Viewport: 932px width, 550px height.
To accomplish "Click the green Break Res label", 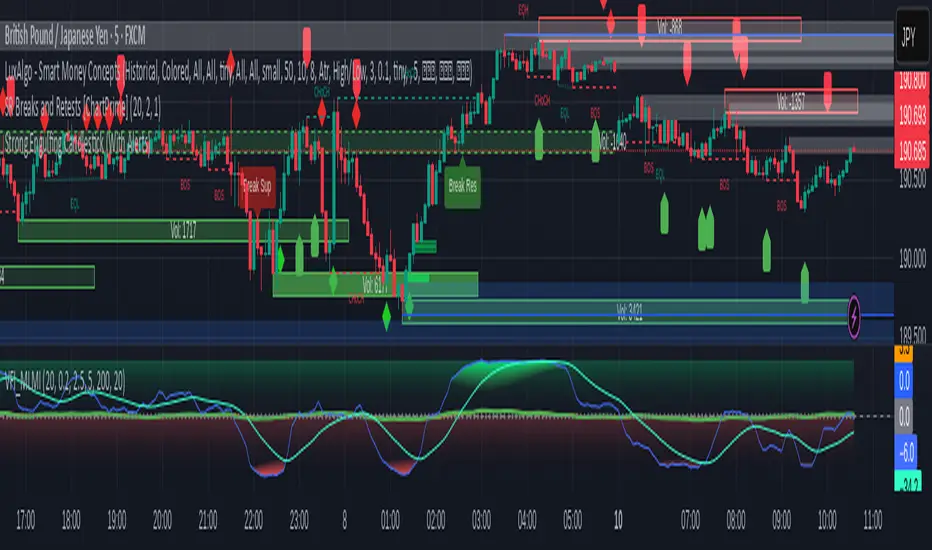I will [x=462, y=186].
